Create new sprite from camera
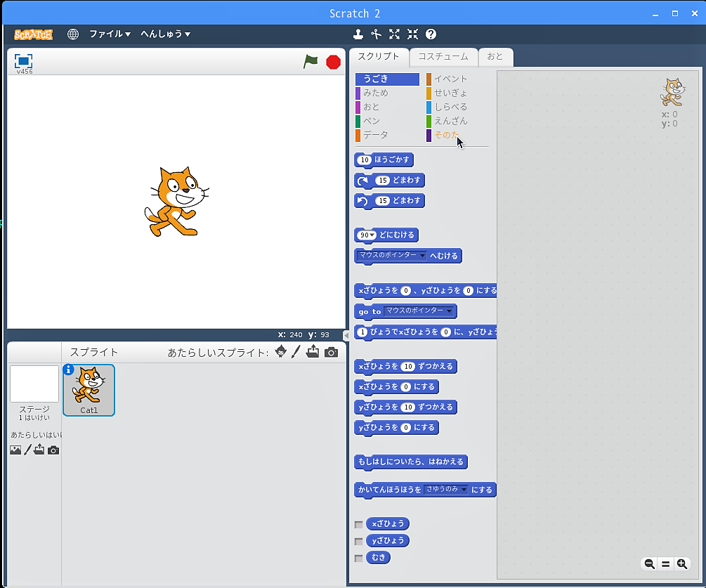 (331, 352)
